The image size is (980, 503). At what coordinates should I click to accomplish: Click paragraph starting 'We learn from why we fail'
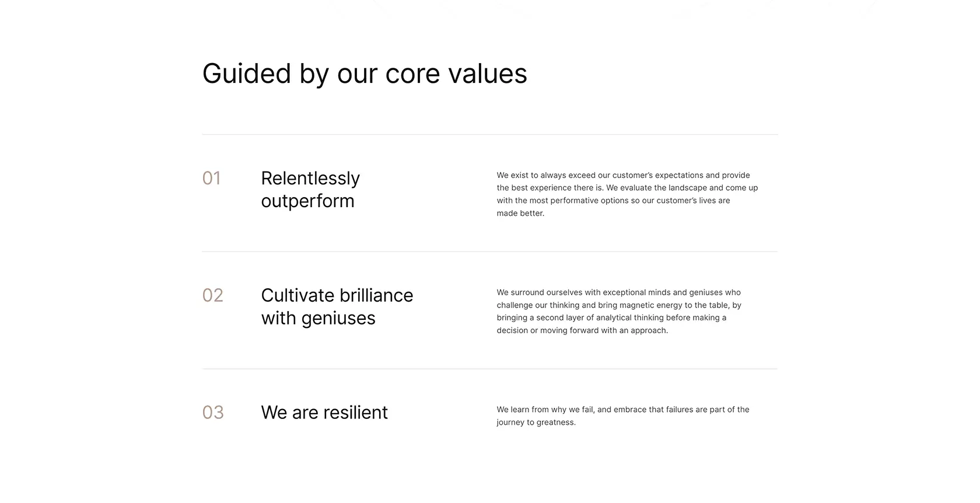pyautogui.click(x=623, y=416)
